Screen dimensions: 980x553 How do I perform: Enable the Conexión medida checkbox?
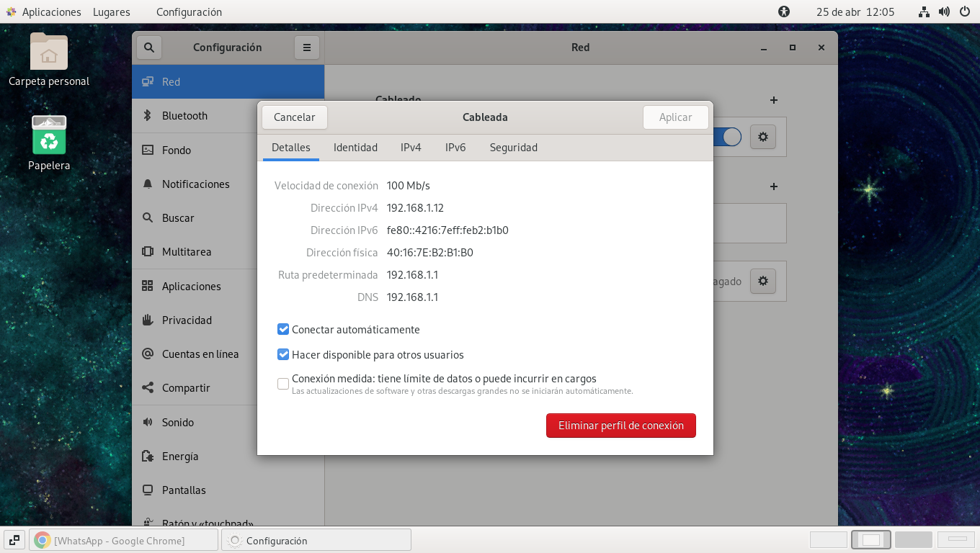(x=283, y=384)
